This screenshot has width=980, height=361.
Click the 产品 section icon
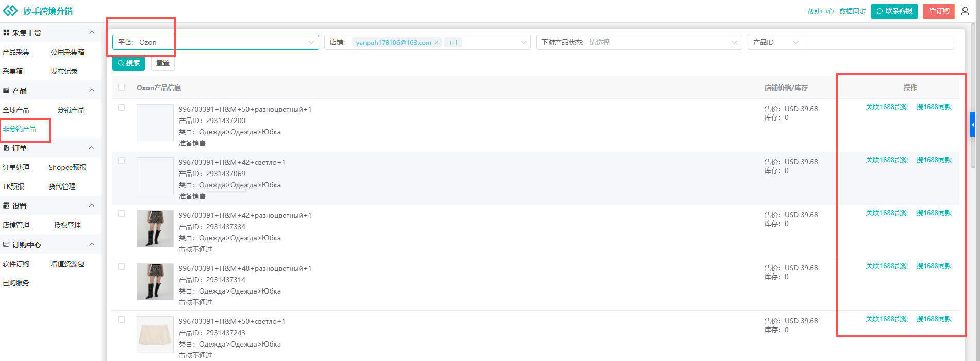pos(6,90)
